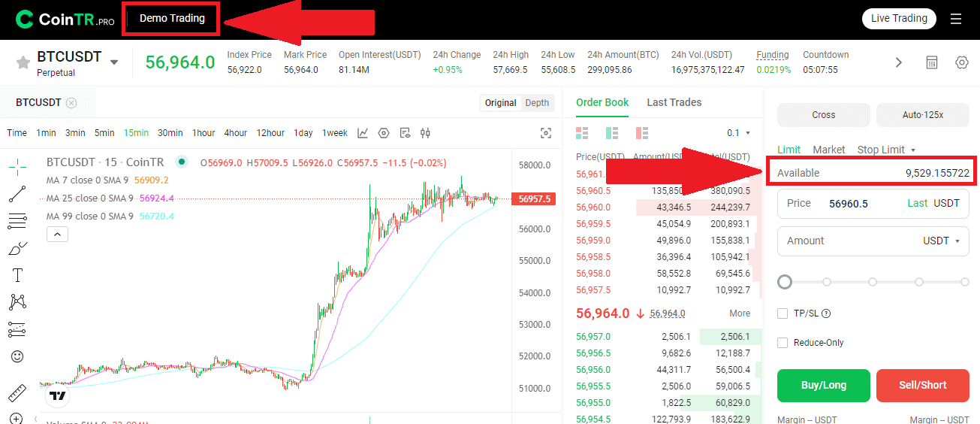The image size is (980, 424).
Task: Toggle fullscreen chart icon
Action: click(x=546, y=133)
